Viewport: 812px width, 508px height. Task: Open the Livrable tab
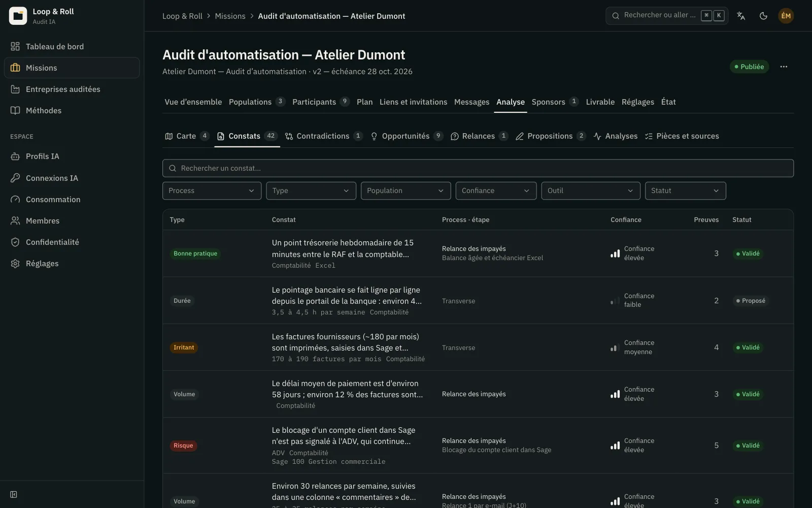click(x=600, y=102)
